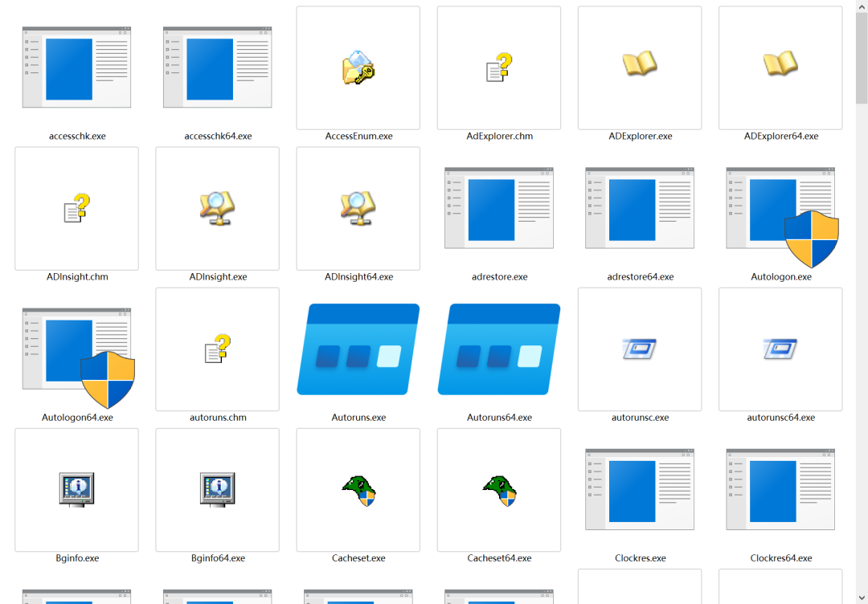Select the ADExplorer64.exe book icon
Image resolution: width=868 pixels, height=604 pixels.
[x=780, y=64]
